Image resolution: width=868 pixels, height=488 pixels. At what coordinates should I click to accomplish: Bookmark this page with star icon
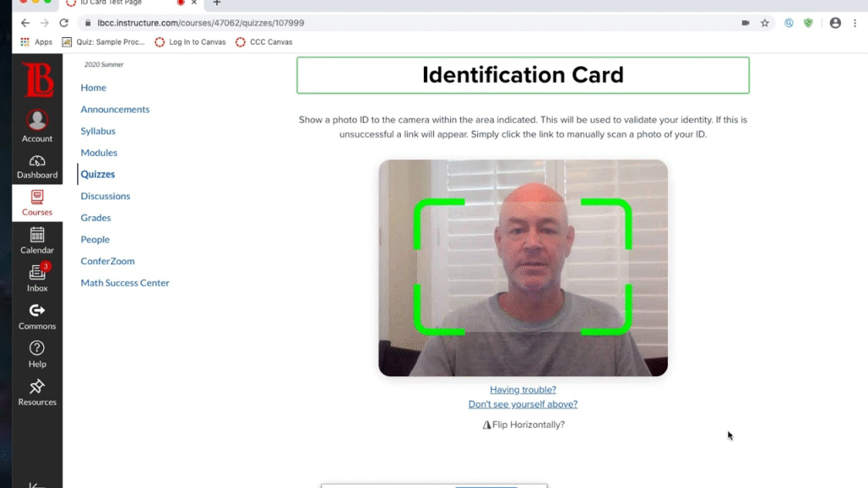pos(765,23)
